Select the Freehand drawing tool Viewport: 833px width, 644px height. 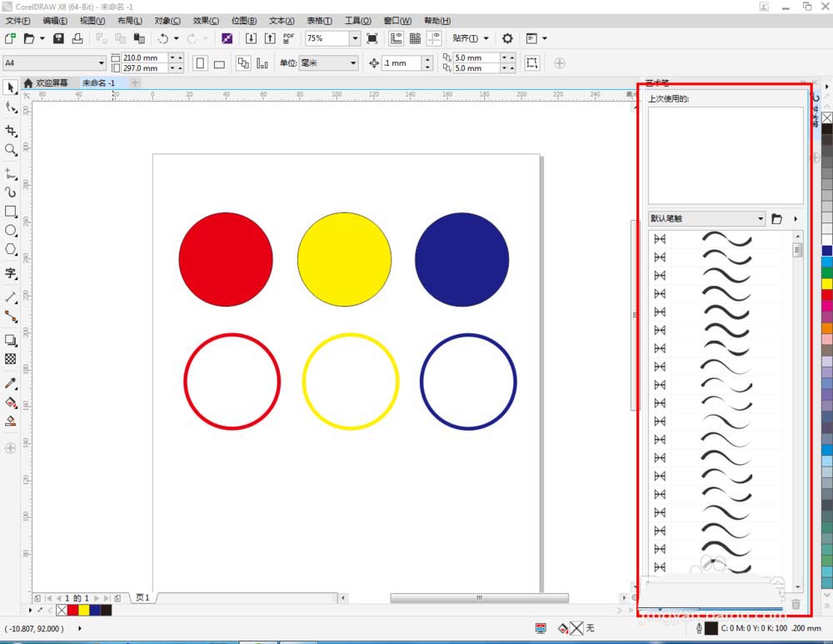tap(11, 173)
